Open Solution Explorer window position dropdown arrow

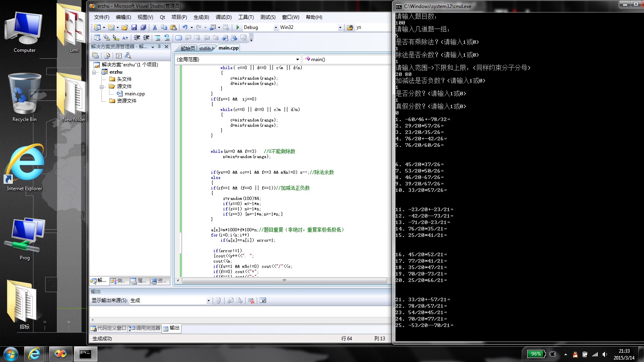click(x=153, y=47)
